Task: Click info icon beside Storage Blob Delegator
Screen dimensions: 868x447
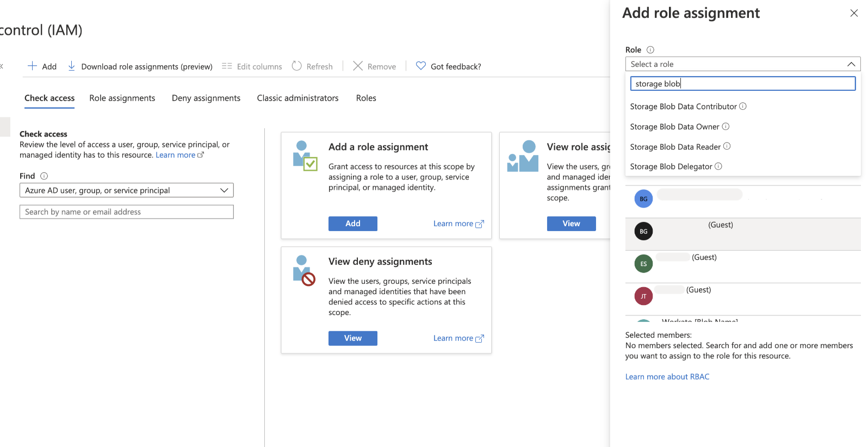Action: coord(718,166)
